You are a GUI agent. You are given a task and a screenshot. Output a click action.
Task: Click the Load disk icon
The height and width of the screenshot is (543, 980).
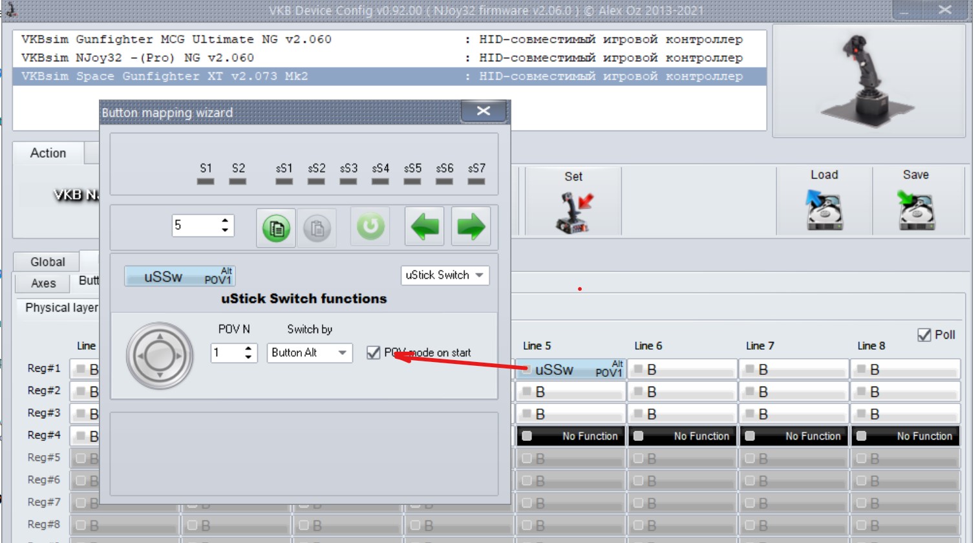tap(824, 210)
